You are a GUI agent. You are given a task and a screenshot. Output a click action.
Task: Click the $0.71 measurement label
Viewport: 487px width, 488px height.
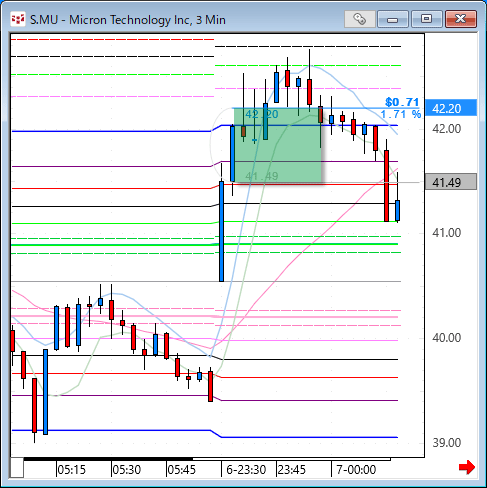pos(402,102)
